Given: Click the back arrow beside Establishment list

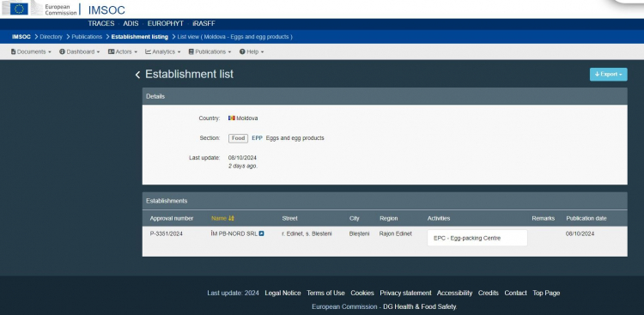Looking at the screenshot, I should coord(137,75).
